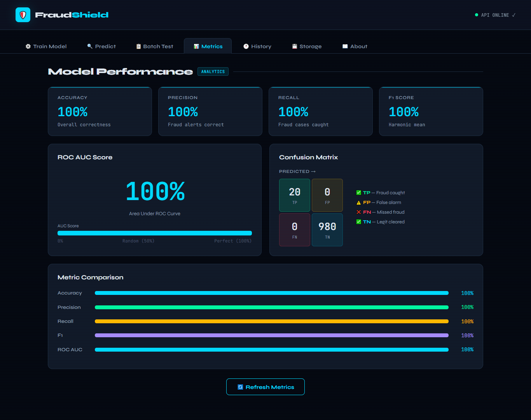Click the magnifier icon on Predict tab
This screenshot has width=531, height=420.
pyautogui.click(x=90, y=46)
